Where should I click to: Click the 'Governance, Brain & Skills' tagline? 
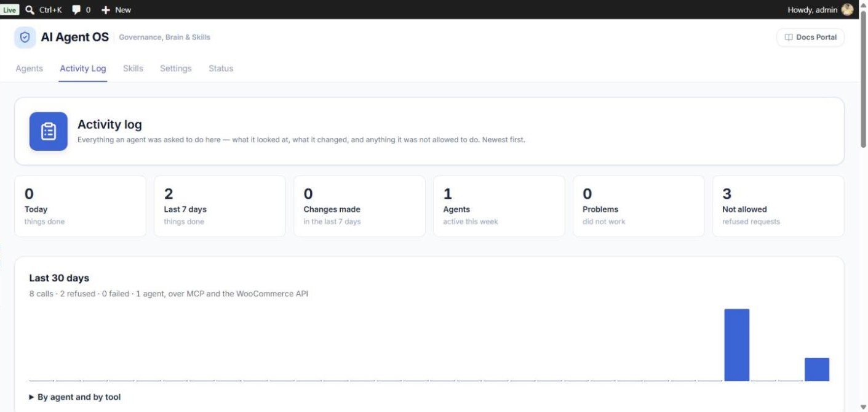[165, 38]
